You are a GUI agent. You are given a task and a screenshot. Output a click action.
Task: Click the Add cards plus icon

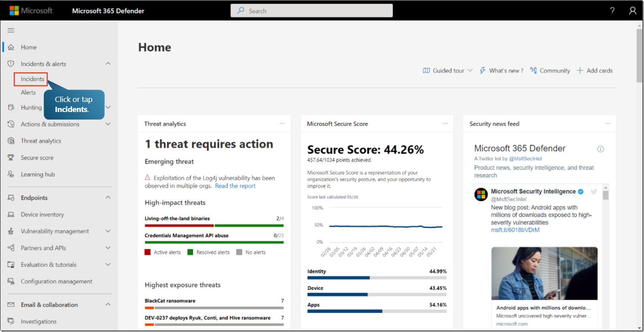[x=580, y=71]
